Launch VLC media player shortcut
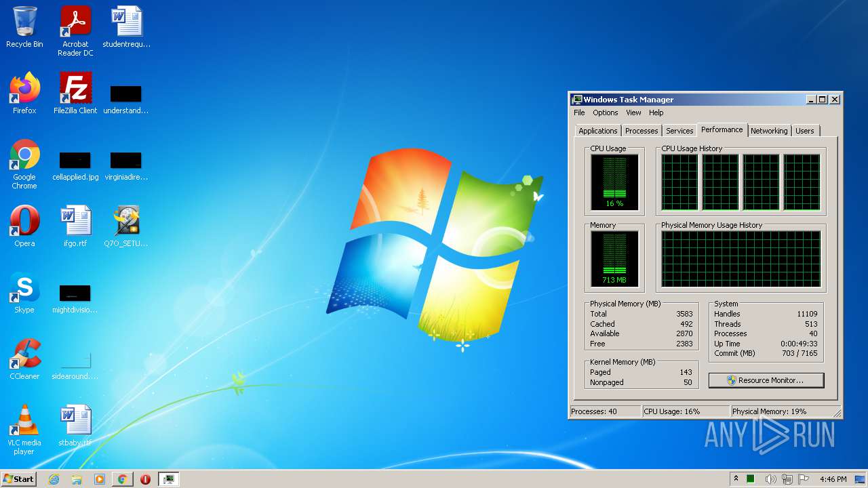 click(24, 430)
